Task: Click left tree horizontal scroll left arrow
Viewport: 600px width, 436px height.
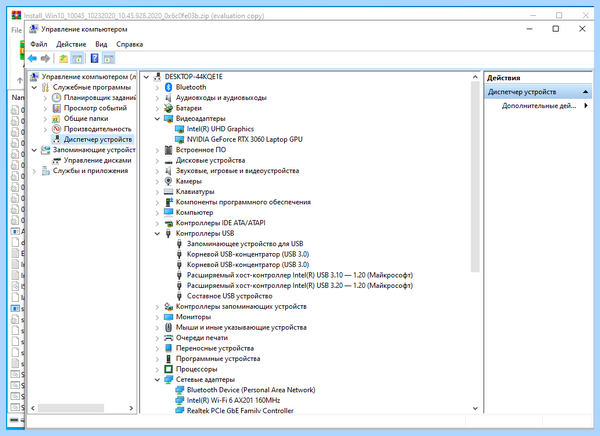Action: (x=33, y=408)
